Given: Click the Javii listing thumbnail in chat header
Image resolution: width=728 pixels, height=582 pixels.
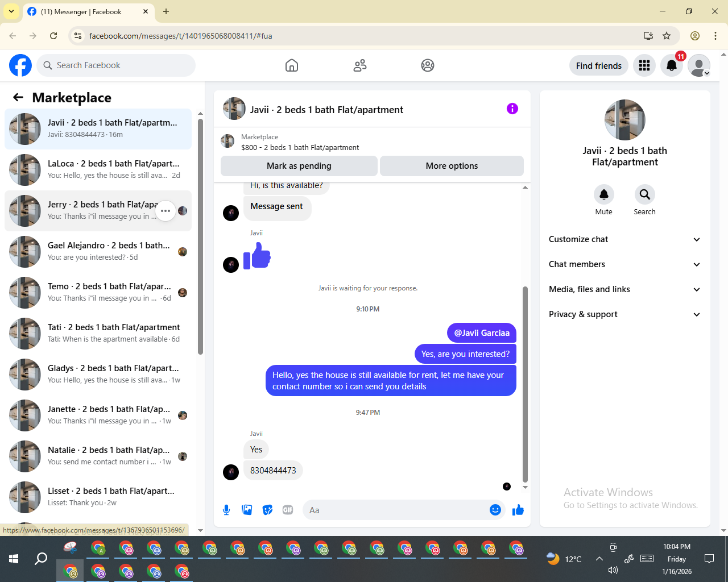Looking at the screenshot, I should pyautogui.click(x=234, y=109).
